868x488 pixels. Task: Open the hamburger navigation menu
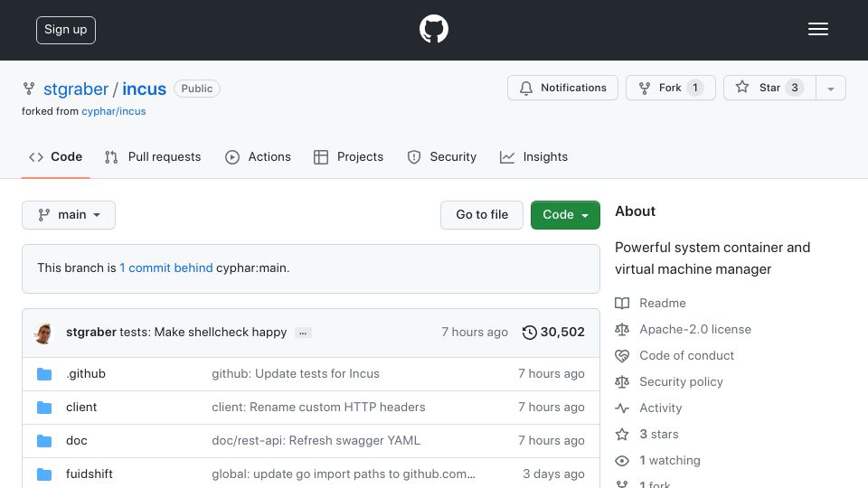(817, 29)
